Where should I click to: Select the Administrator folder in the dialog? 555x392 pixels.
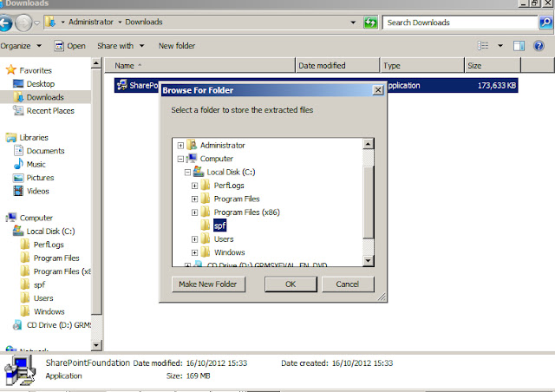222,145
